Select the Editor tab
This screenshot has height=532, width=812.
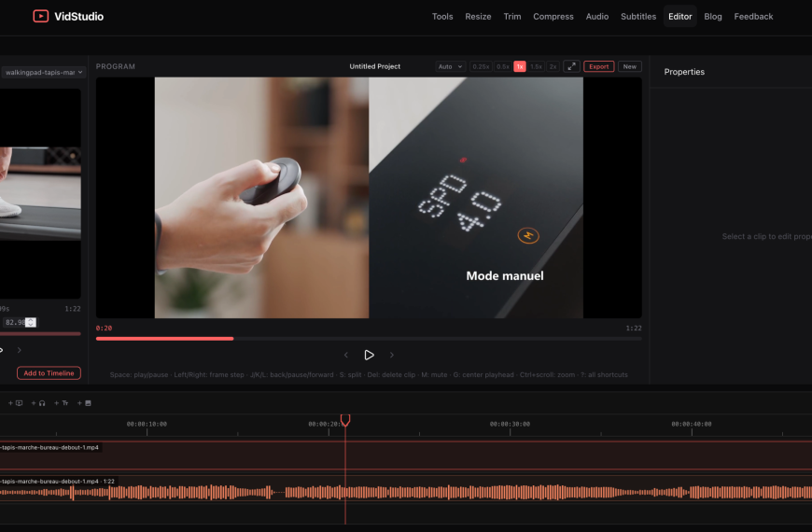[680, 17]
